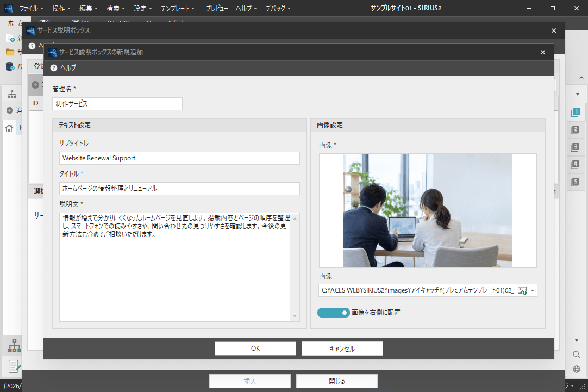Open the ファイル menu
588x392 pixels.
tap(31, 8)
